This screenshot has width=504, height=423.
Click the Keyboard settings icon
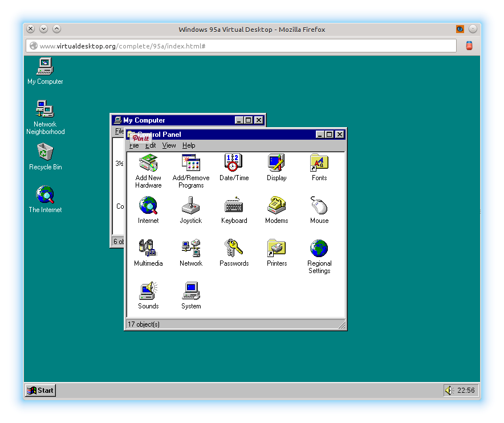(234, 206)
